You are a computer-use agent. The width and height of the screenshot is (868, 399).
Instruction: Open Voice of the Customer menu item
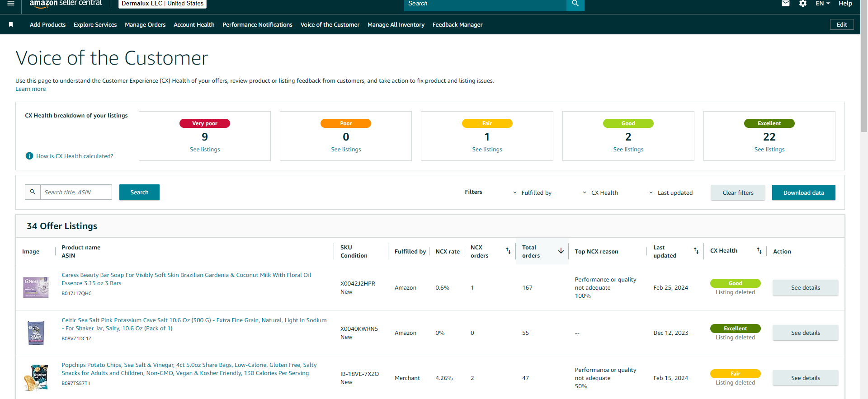point(330,25)
